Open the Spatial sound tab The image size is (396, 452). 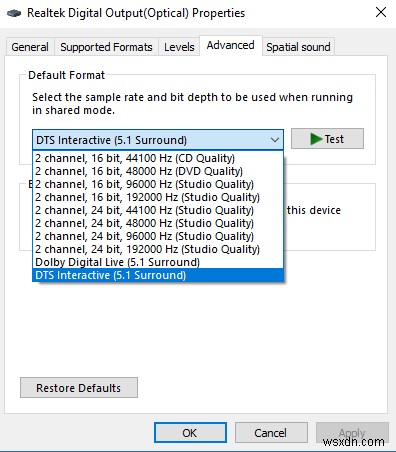tap(298, 47)
